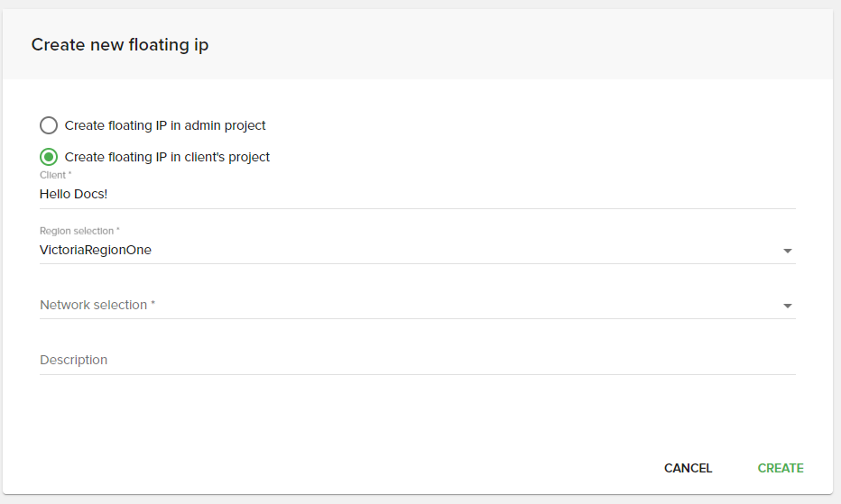
Task: Click the "Create floating IP in admin project" label
Action: pyautogui.click(x=165, y=125)
